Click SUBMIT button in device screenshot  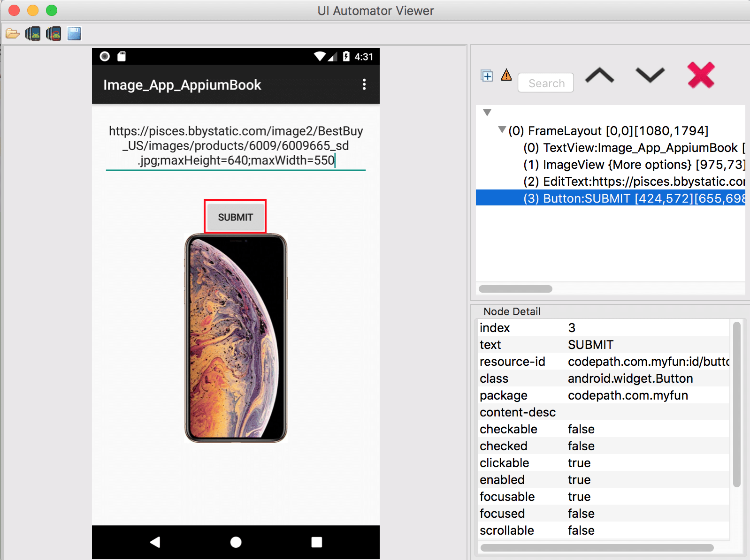coord(235,217)
